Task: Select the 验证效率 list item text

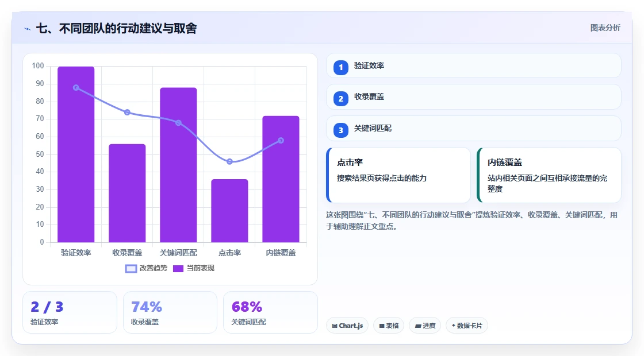Action: pyautogui.click(x=369, y=65)
